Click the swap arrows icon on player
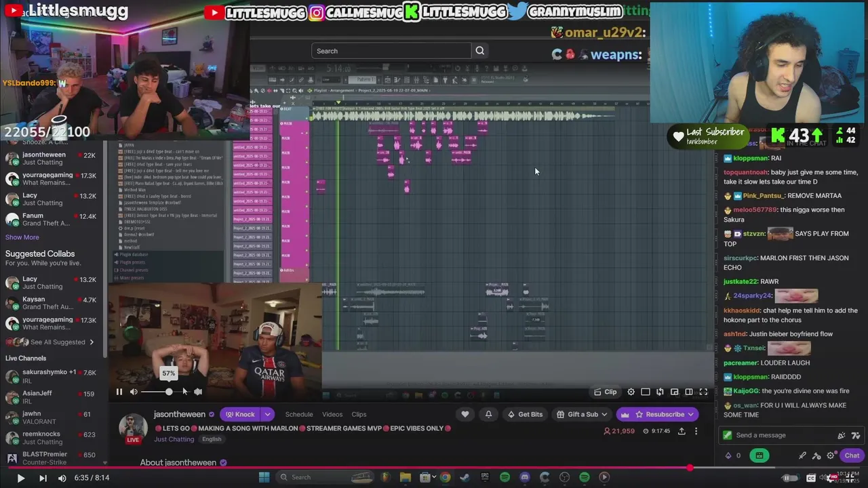Viewport: 868px width, 488px height. (660, 392)
